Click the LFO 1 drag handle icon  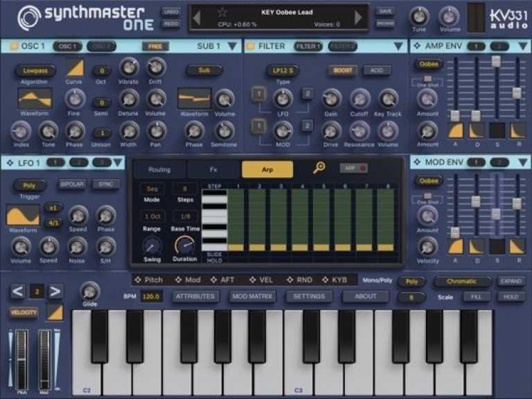(10, 163)
